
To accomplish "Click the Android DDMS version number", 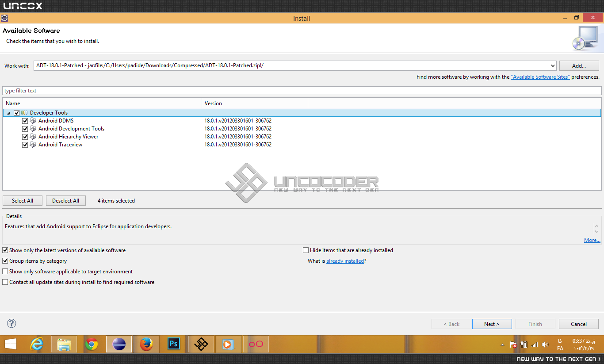I will [x=238, y=121].
